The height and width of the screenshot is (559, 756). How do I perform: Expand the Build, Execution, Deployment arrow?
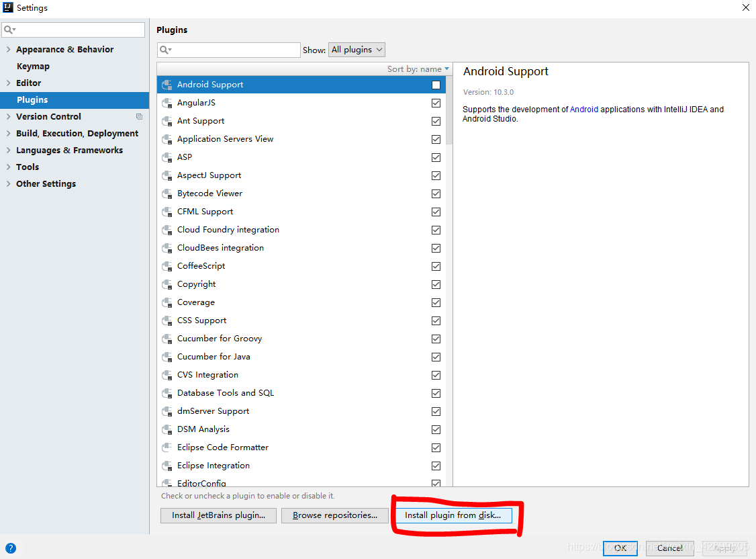click(x=8, y=134)
